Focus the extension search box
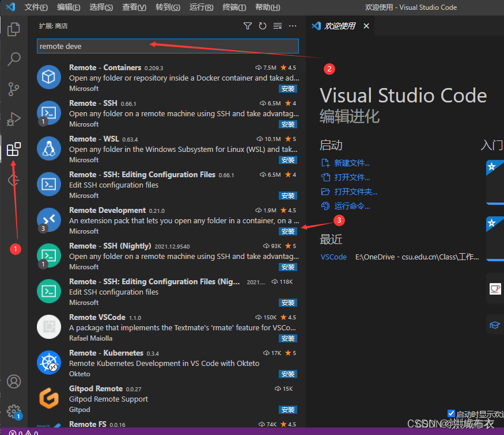 coord(168,46)
